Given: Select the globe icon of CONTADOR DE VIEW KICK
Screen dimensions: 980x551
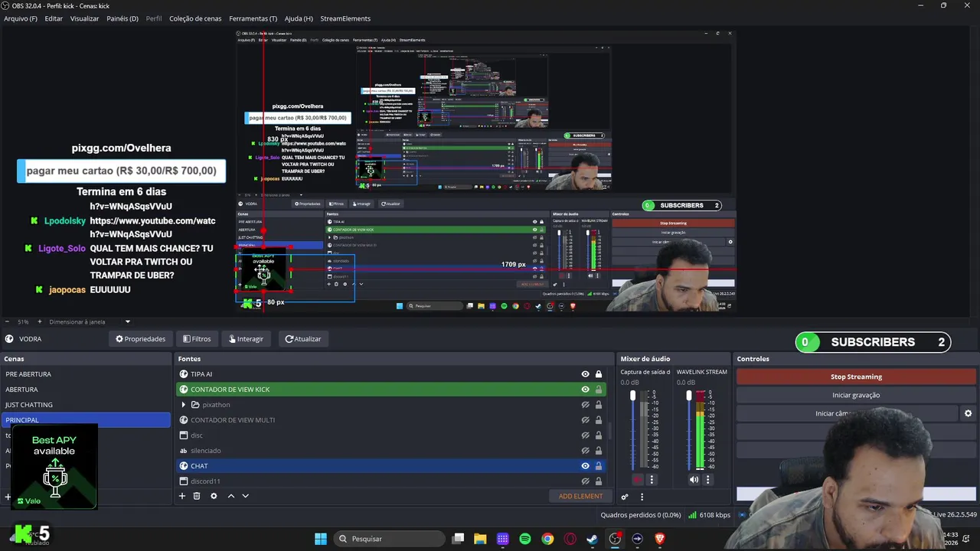Looking at the screenshot, I should coord(184,390).
